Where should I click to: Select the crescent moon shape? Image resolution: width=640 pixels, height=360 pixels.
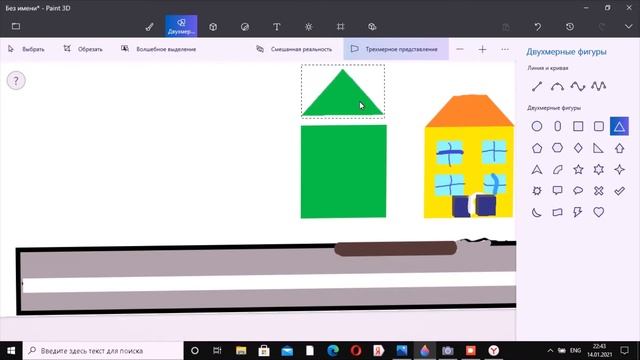pyautogui.click(x=537, y=212)
